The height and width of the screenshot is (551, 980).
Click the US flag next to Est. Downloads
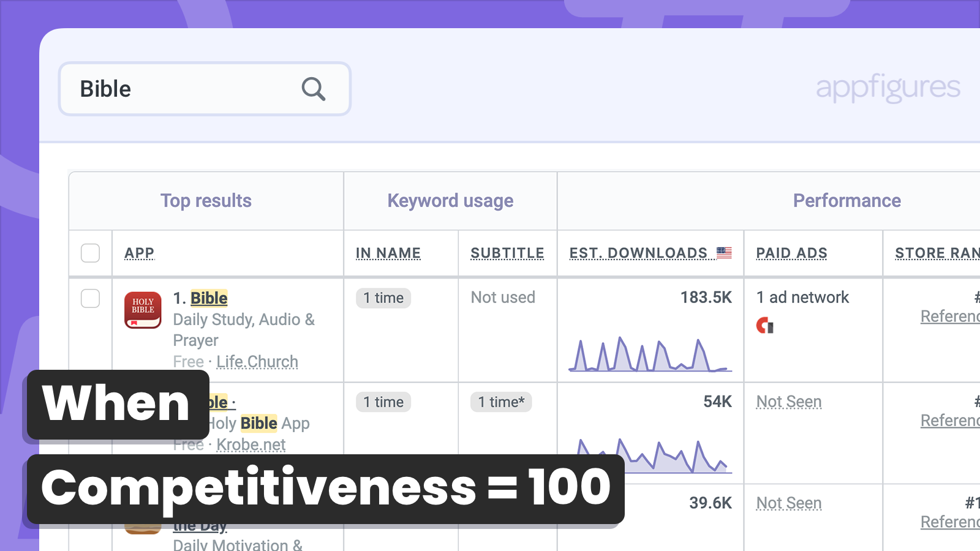tap(724, 252)
